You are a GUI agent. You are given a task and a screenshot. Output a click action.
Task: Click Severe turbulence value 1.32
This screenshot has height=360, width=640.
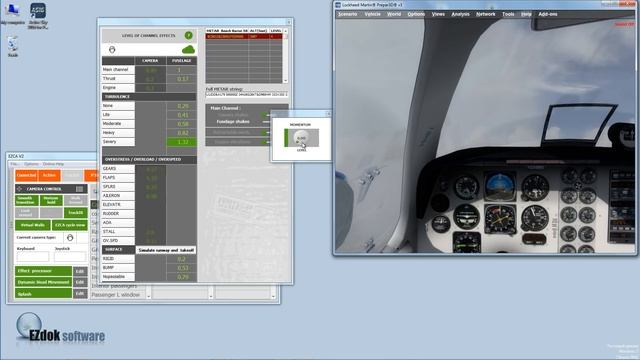click(x=181, y=142)
